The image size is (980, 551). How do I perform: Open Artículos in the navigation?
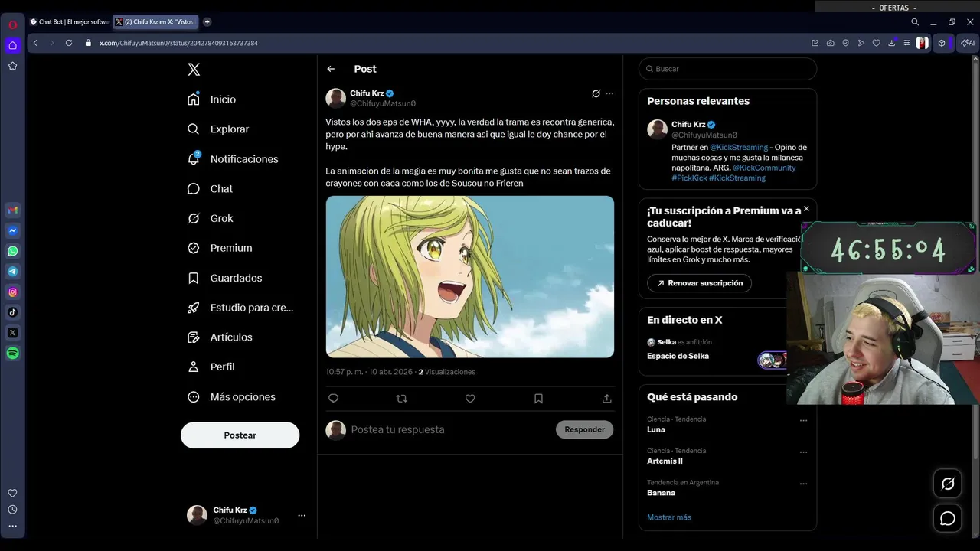pyautogui.click(x=220, y=337)
